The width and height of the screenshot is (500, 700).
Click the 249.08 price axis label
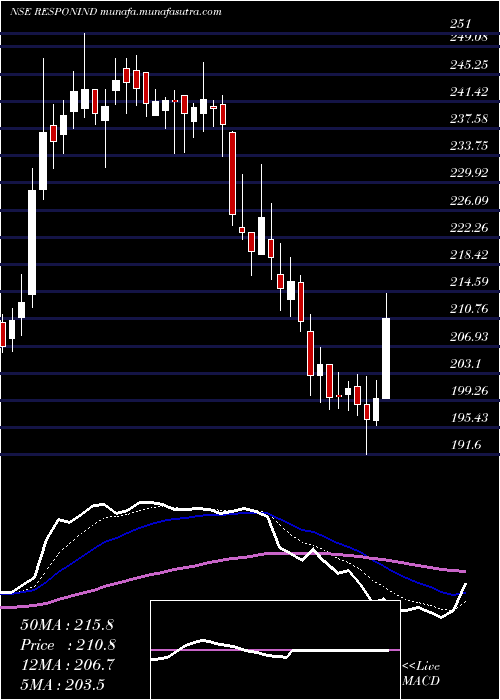468,38
